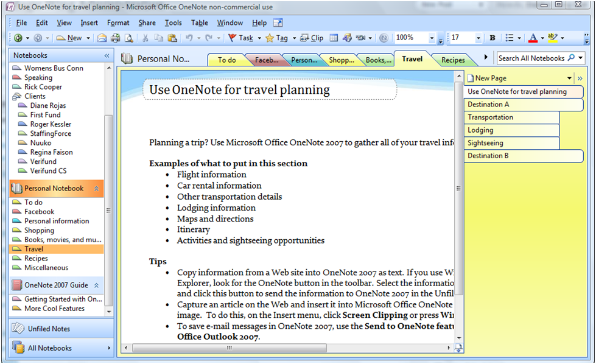Click the Copy icon in toolbar
The width and height of the screenshot is (596, 364).
158,38
